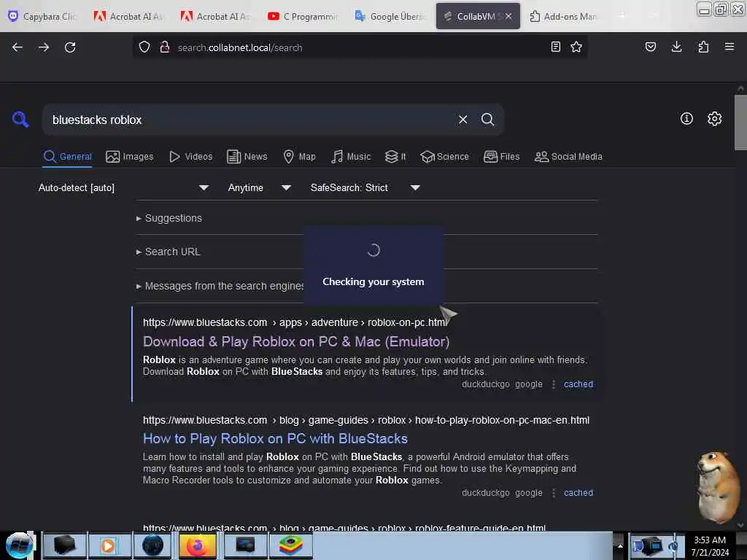Viewport: 747px width, 560px height.
Task: Open the Firefox hamburger menu
Action: 729,47
